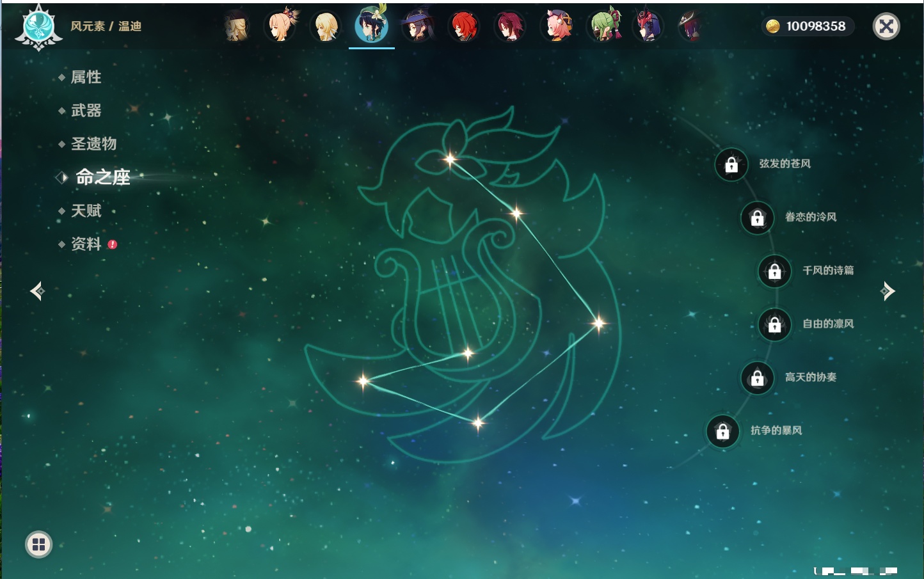Pick the green-haired Kuki Shinobu portrait
Viewport: 924px width, 579px height.
603,26
